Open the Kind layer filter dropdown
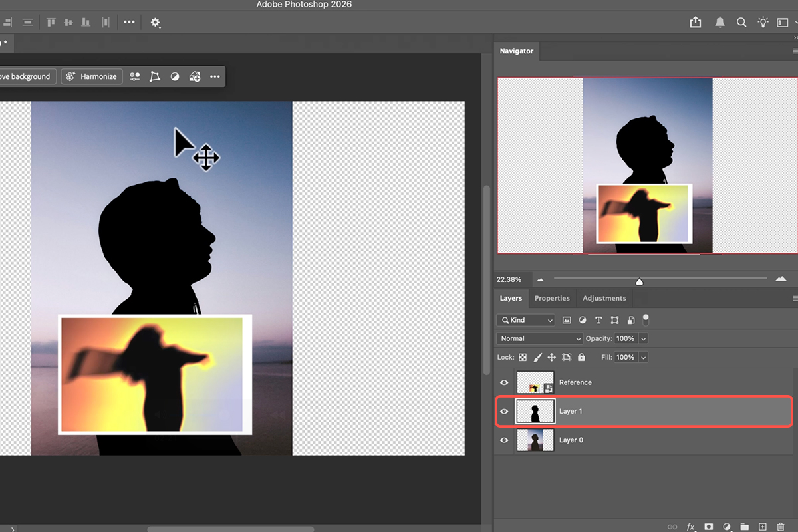This screenshot has width=798, height=532. (525, 320)
